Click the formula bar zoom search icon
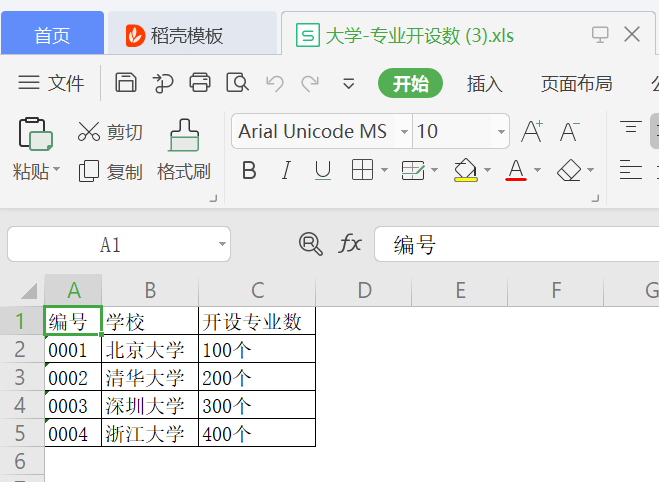 click(x=311, y=244)
